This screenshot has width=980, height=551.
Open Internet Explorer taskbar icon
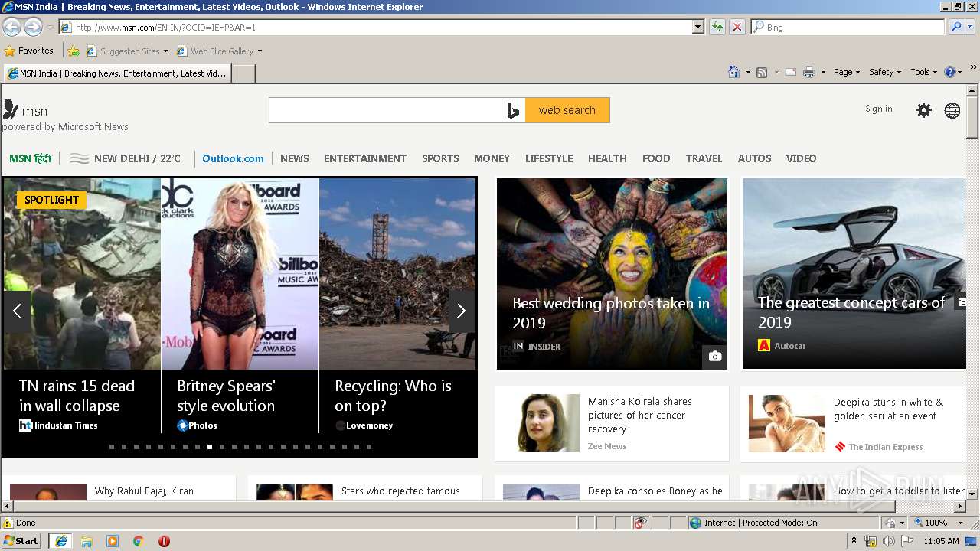[x=60, y=541]
